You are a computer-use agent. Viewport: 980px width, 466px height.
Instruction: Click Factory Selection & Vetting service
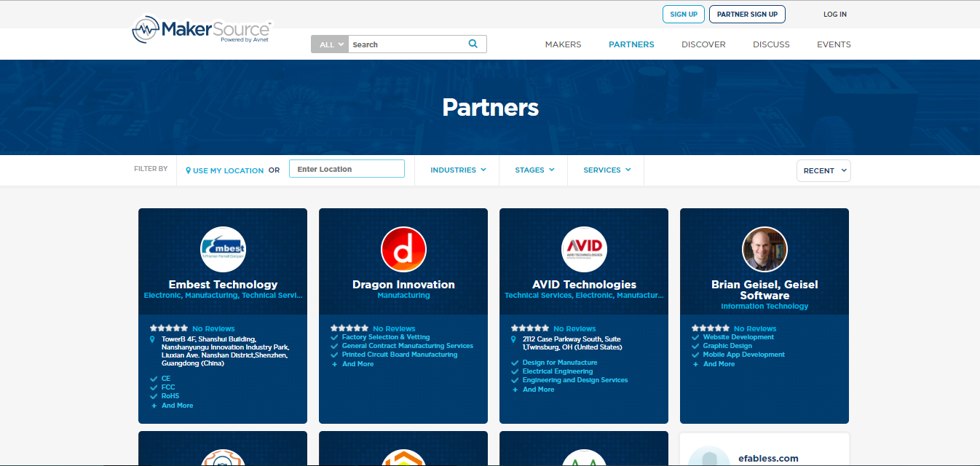coord(386,337)
